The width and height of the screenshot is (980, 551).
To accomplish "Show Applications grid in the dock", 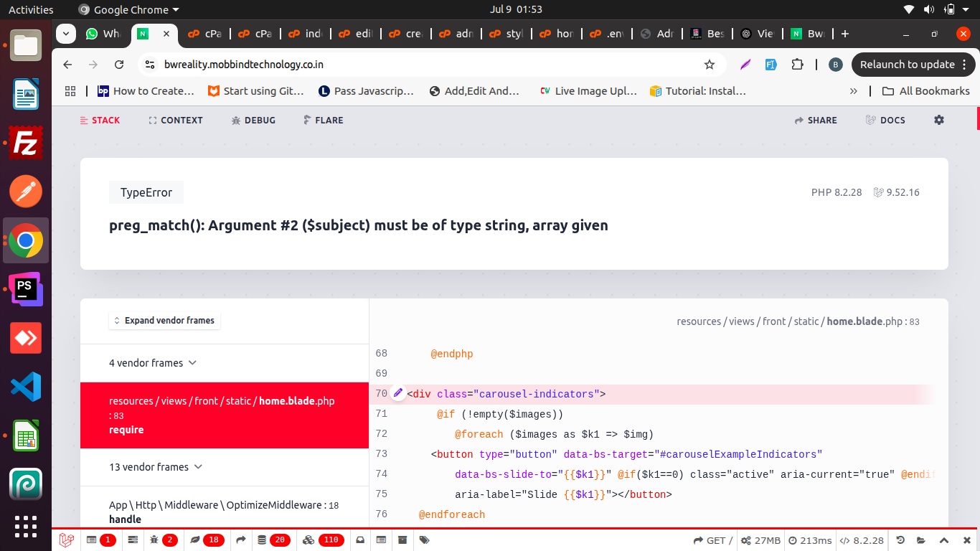I will click(26, 527).
